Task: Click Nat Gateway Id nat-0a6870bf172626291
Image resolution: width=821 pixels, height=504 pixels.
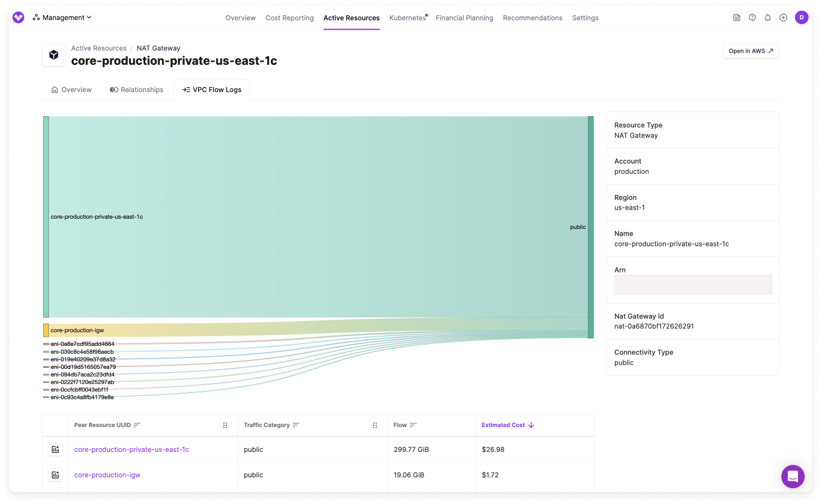Action: point(654,326)
